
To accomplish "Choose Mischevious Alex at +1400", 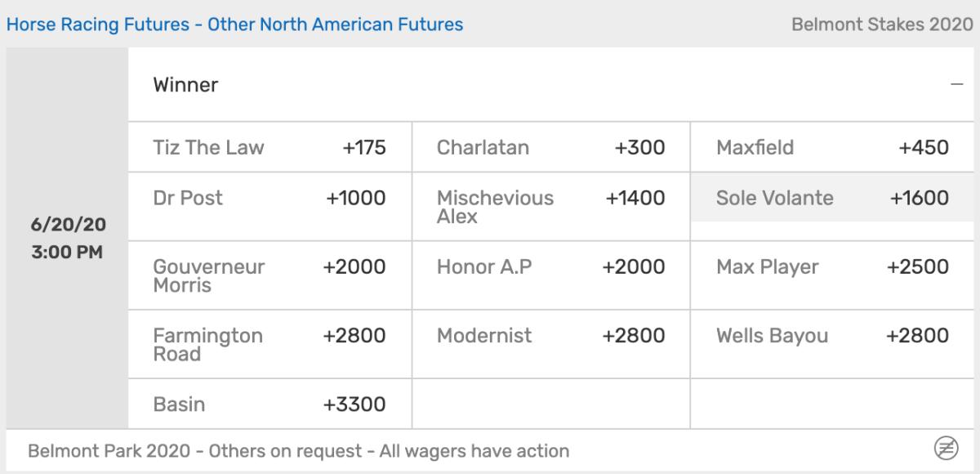I will (550, 206).
